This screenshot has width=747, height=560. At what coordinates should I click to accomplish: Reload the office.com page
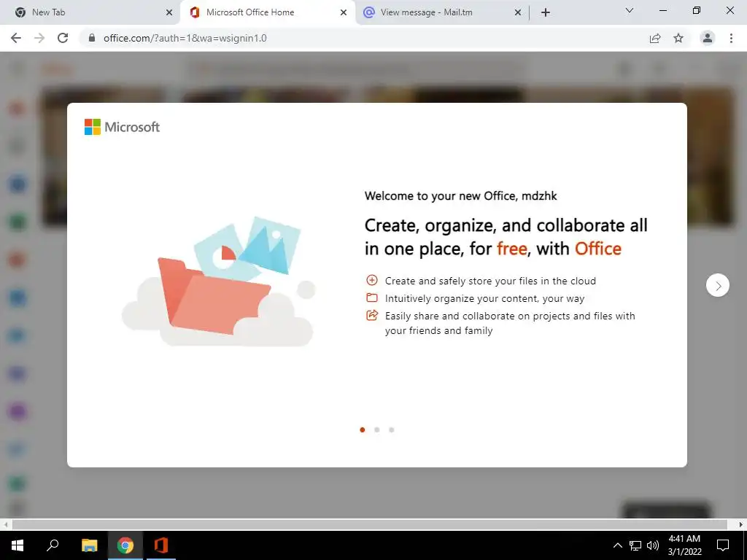point(63,38)
